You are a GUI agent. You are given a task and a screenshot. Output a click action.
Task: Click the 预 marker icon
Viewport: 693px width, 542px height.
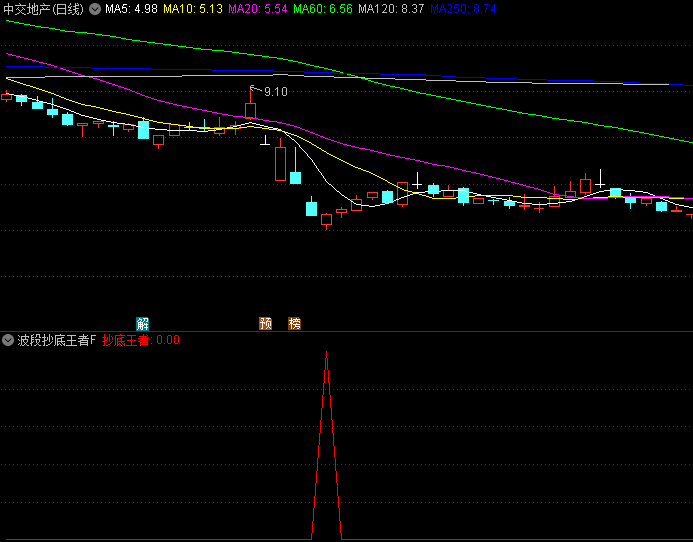coord(265,324)
